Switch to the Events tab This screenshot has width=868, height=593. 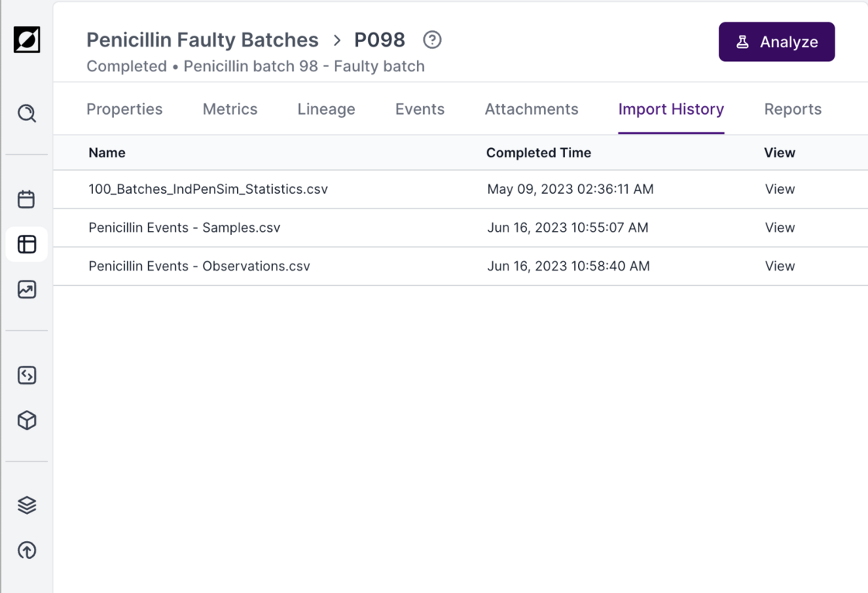pyautogui.click(x=420, y=109)
